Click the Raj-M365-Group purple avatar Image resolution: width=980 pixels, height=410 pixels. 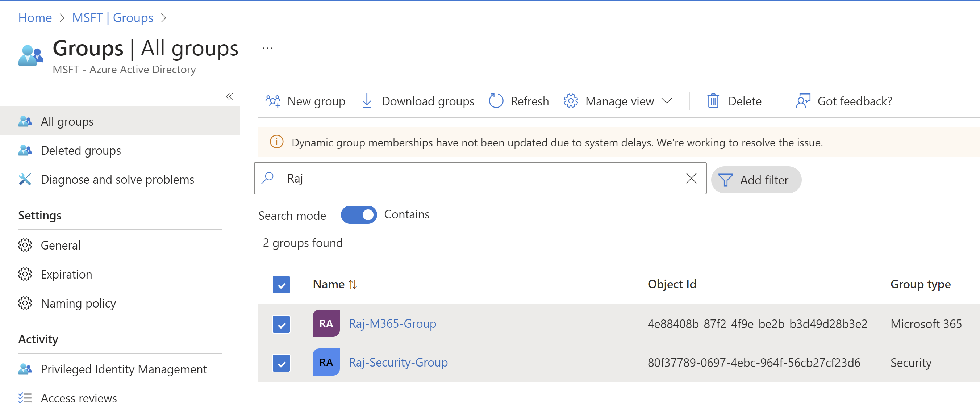(x=326, y=324)
